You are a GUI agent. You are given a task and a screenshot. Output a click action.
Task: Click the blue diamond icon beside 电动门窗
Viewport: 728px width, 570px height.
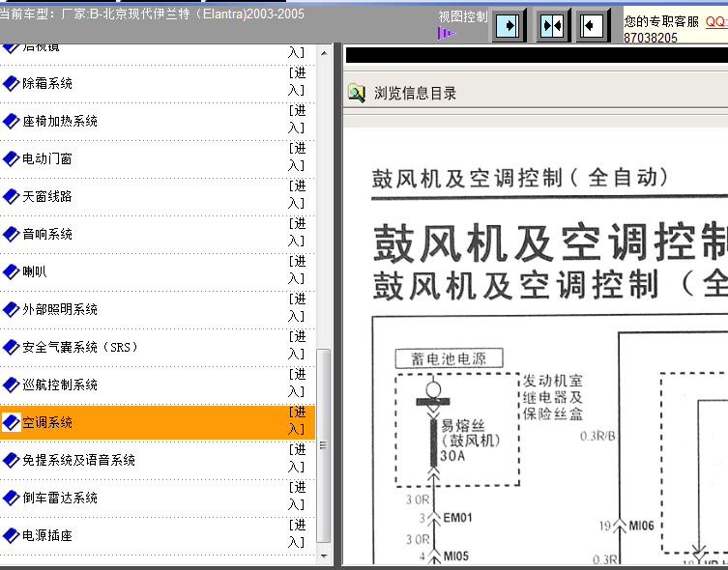pyautogui.click(x=12, y=158)
